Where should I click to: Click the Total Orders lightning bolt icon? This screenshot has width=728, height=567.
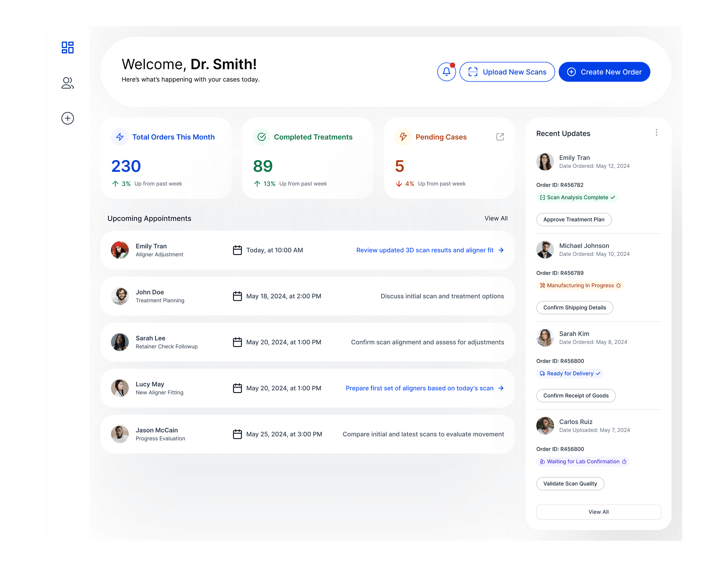tap(120, 137)
